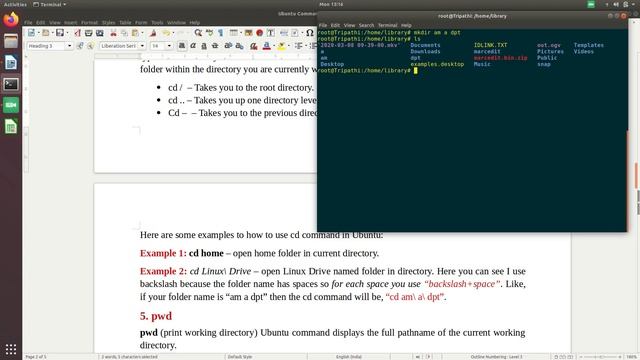Click the Copy icon in toolbar
640x360 pixels.
[124, 33]
